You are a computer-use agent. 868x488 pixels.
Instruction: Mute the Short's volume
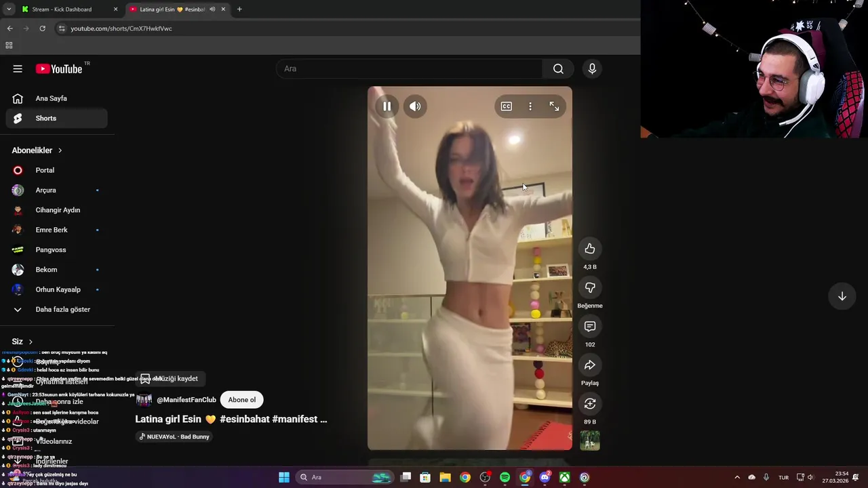415,106
